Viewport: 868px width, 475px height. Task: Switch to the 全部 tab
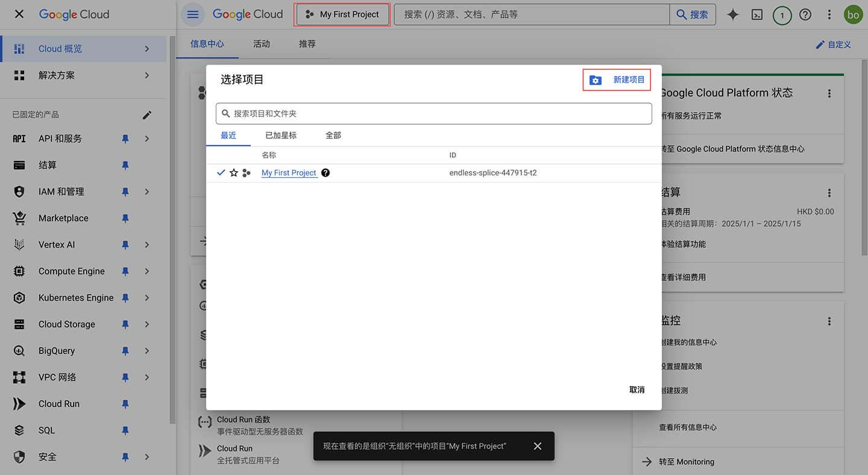pyautogui.click(x=333, y=136)
